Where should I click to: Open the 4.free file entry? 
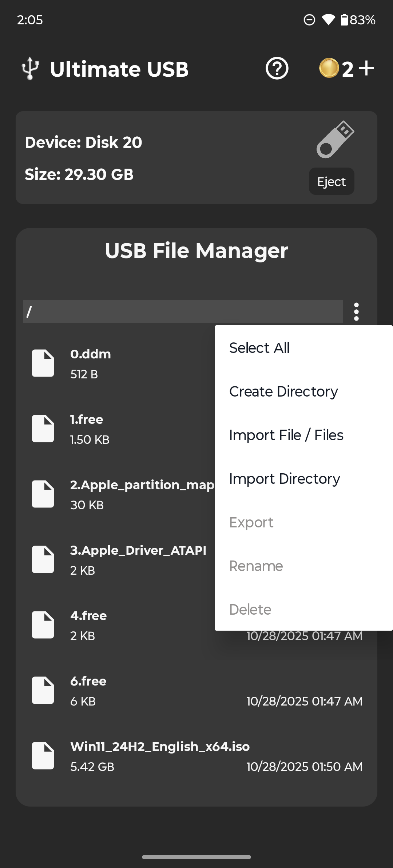[x=88, y=616]
